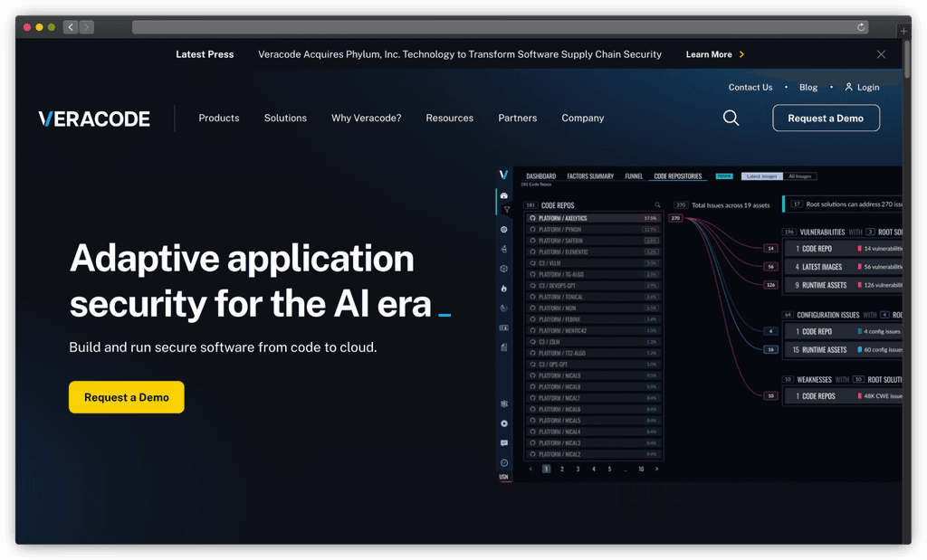Image resolution: width=927 pixels, height=560 pixels.
Task: Expand the Solutions navigation dropdown
Action: [x=285, y=118]
